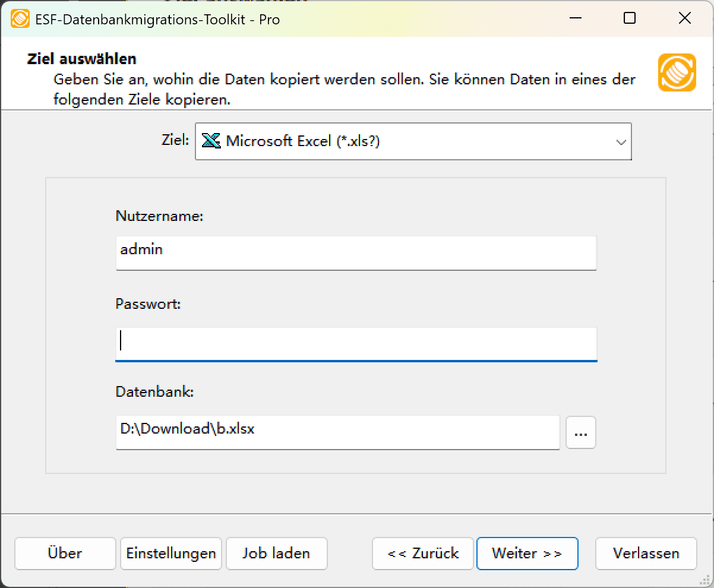Open the Über dialog
The height and width of the screenshot is (588, 714).
(x=65, y=553)
